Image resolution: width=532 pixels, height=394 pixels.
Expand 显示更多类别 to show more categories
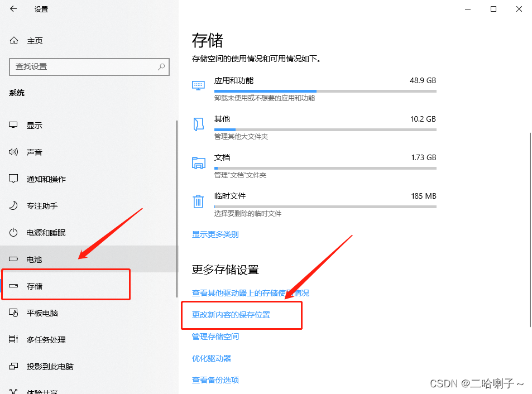pos(215,234)
